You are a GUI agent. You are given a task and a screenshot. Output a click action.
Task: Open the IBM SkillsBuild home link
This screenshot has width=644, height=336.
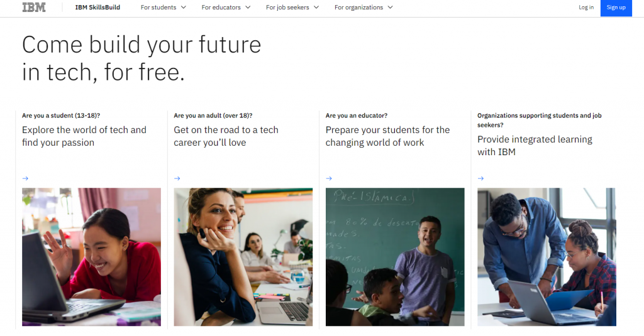(97, 8)
